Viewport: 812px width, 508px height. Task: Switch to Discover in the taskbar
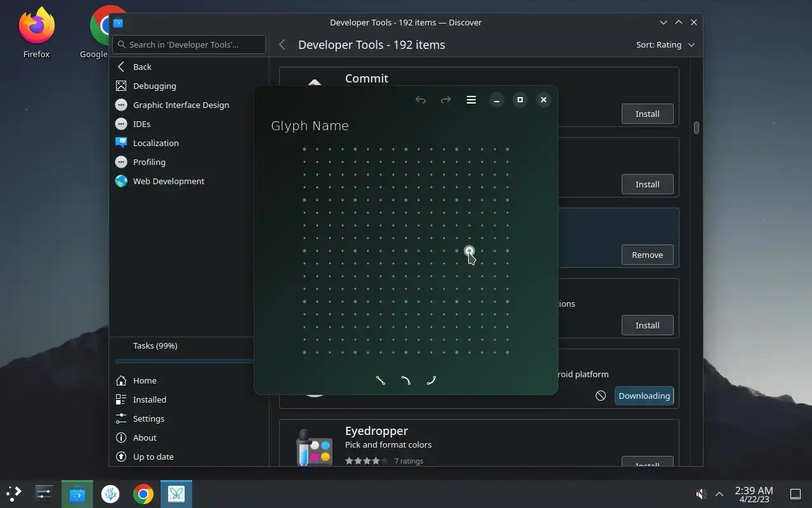point(77,493)
